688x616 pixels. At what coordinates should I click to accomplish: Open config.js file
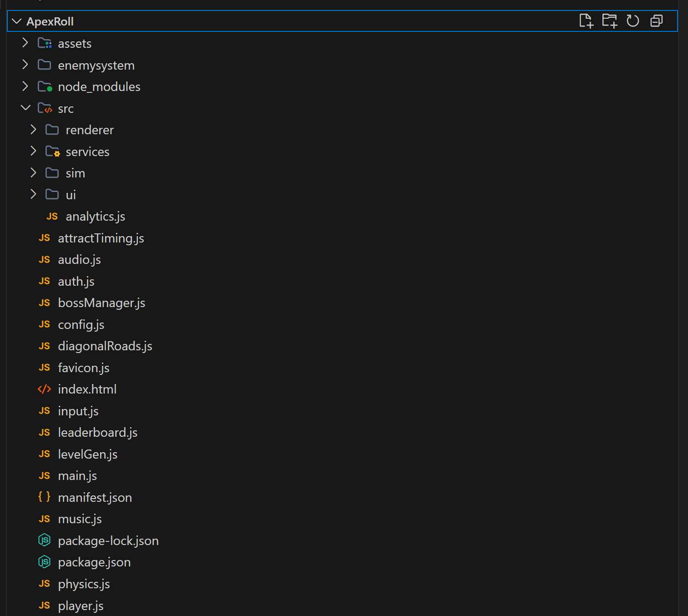tap(81, 325)
